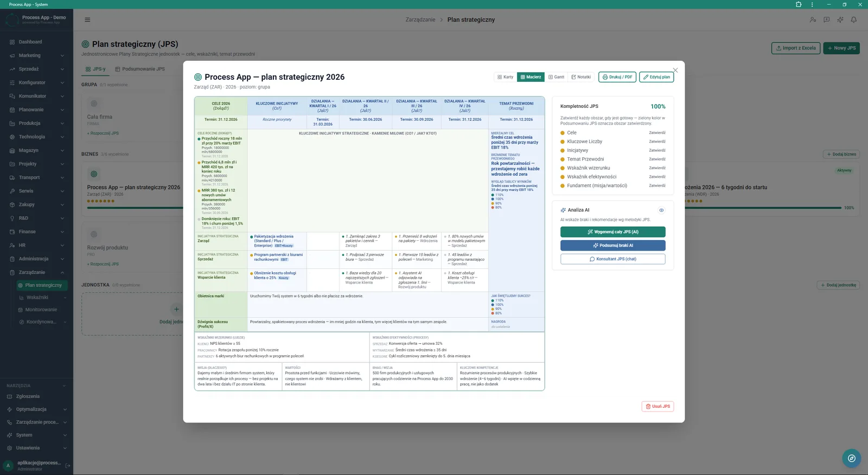Screen dimensions: 868x475
Task: Click target icon beside dialog title
Action: click(198, 77)
